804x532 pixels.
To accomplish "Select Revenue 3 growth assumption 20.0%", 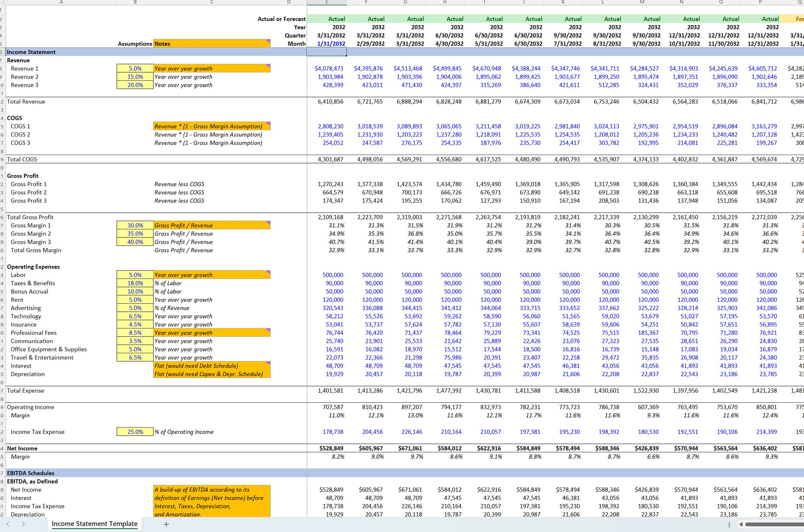I will click(135, 85).
